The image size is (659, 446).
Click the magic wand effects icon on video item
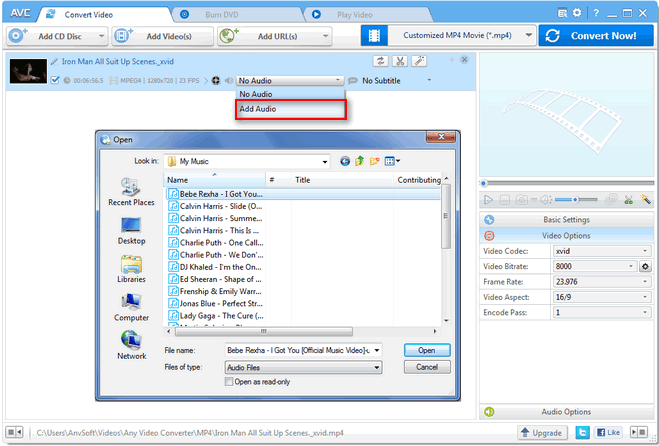(x=419, y=61)
